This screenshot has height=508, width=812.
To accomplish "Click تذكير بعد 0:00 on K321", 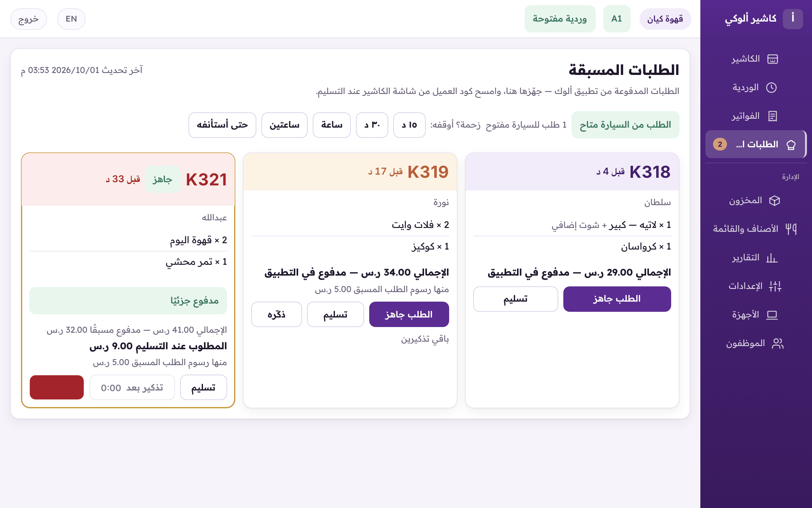I will coord(132,387).
